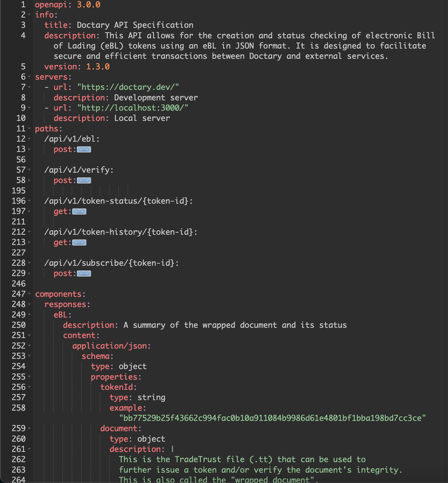Click 'Local server' description text
448x483 pixels.
[142, 118]
